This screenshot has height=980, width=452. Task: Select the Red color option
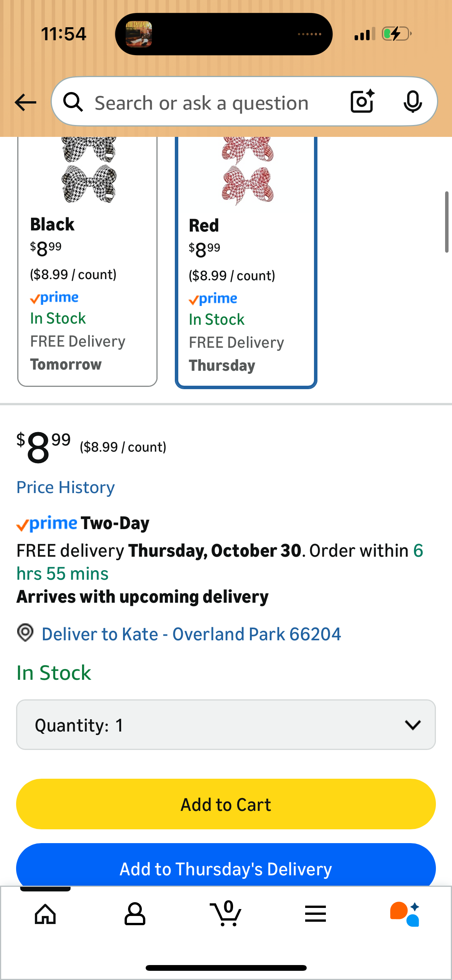[x=246, y=268]
